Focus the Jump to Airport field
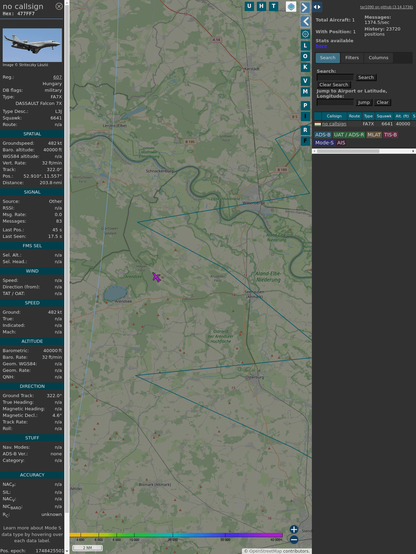The height and width of the screenshot is (554, 416). pyautogui.click(x=335, y=102)
